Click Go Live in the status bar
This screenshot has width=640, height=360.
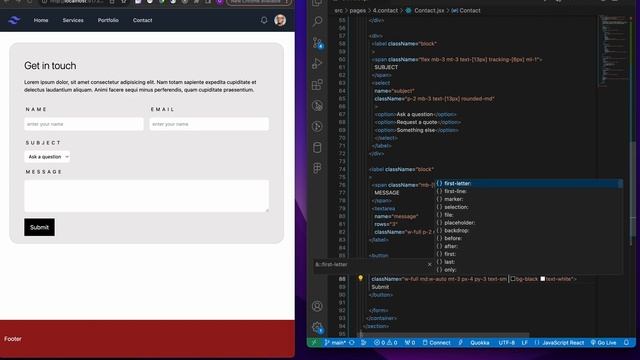click(x=603, y=343)
